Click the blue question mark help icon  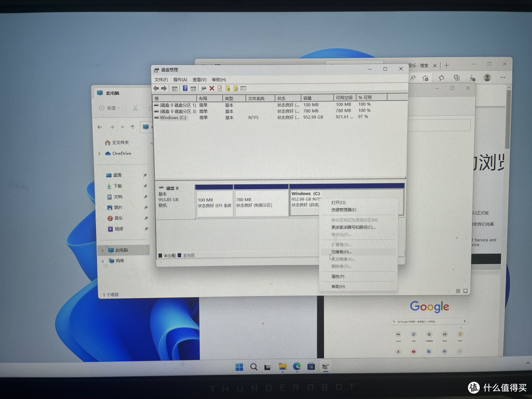pyautogui.click(x=185, y=88)
